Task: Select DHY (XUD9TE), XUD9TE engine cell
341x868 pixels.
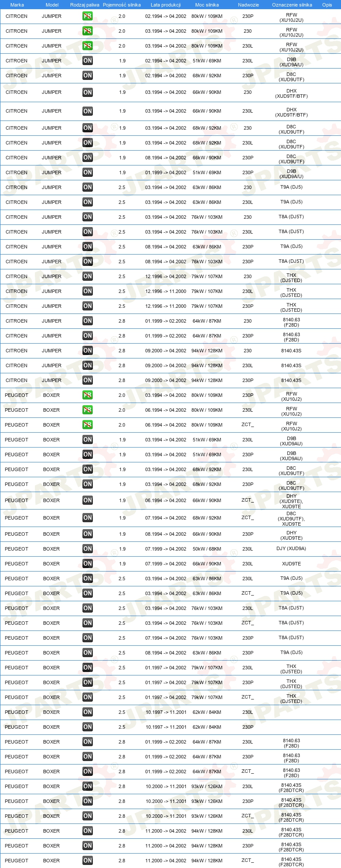Action: (291, 501)
